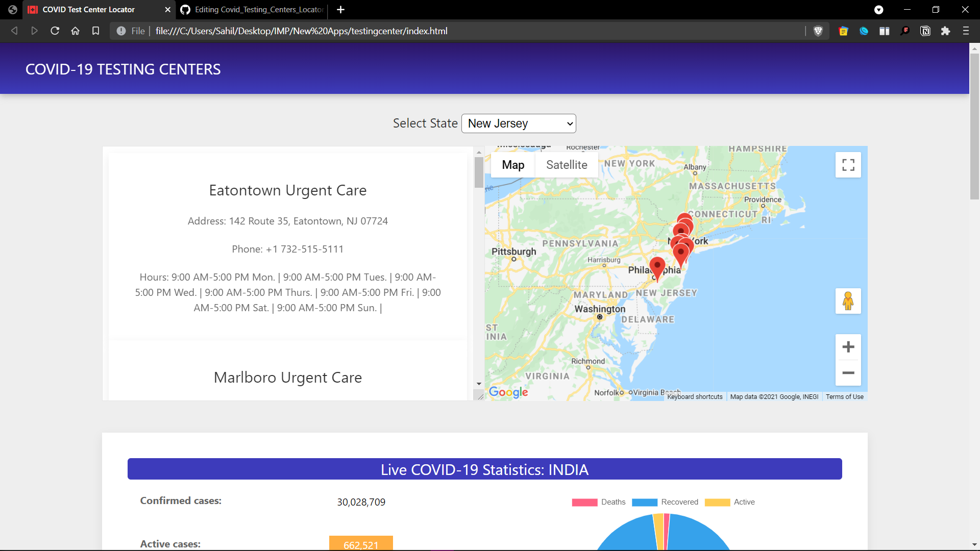Click the centers list scrollbar thumb
980x551 pixels.
click(x=479, y=172)
